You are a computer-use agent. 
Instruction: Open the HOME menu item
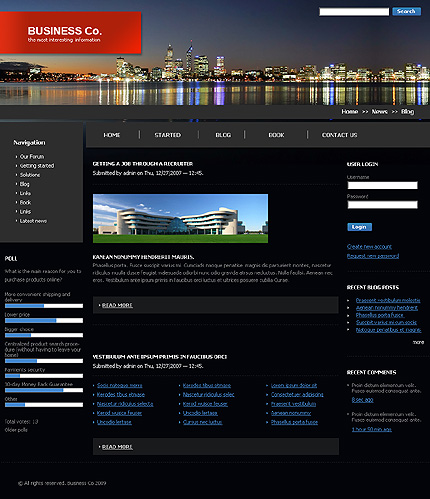click(112, 135)
